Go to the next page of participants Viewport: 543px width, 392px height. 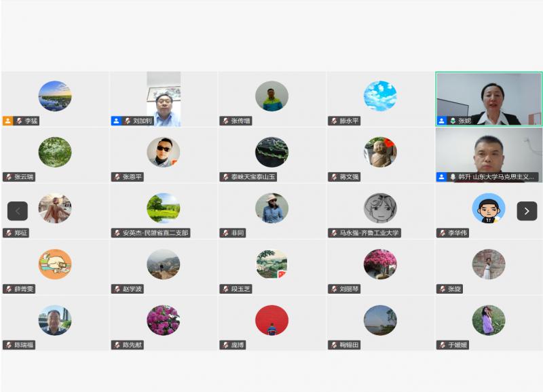click(527, 211)
